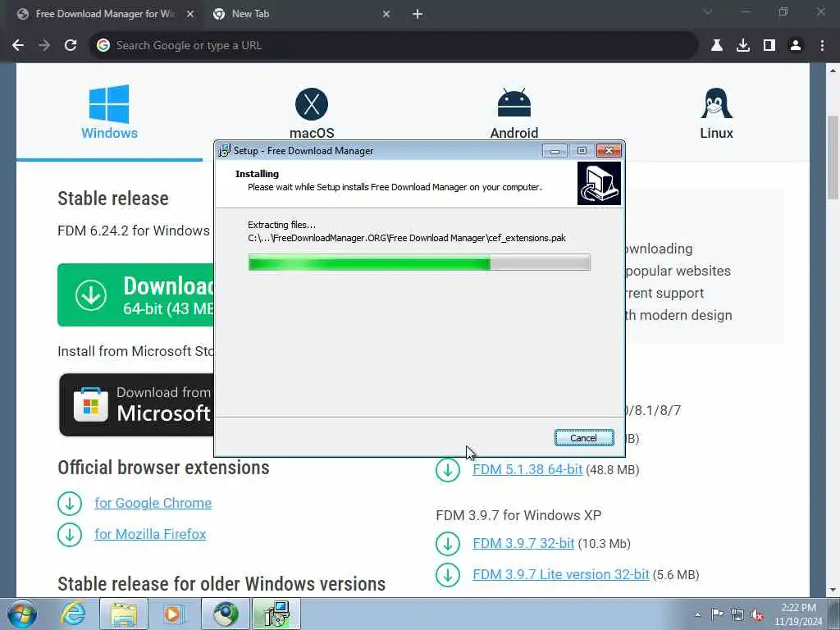
Task: Close the New Tab tab
Action: tap(386, 15)
